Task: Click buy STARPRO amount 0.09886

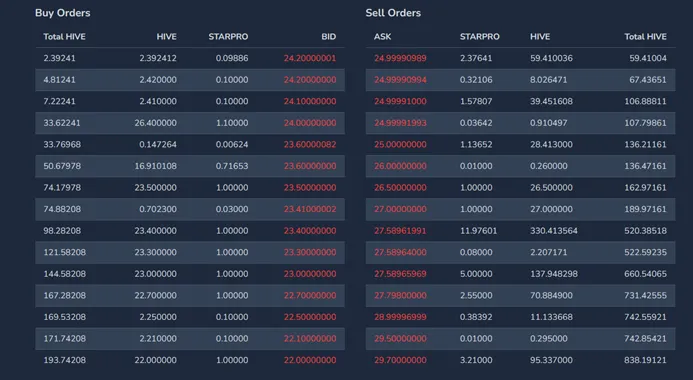Action: [x=232, y=58]
